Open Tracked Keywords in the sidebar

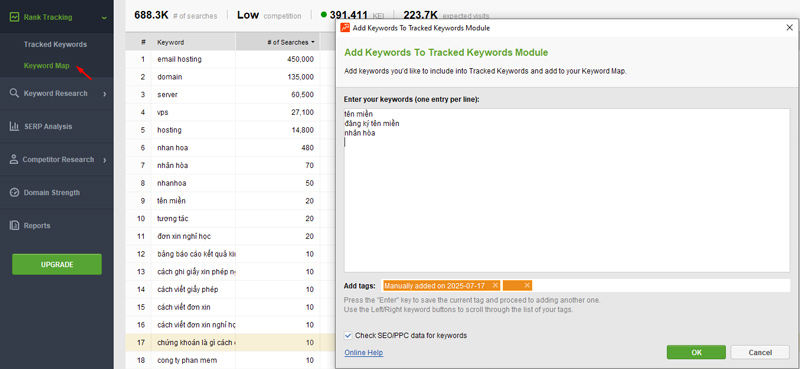point(55,44)
